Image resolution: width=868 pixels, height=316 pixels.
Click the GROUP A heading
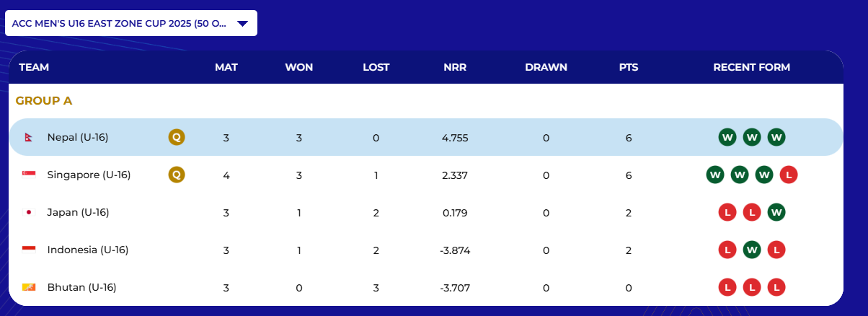pyautogui.click(x=44, y=101)
